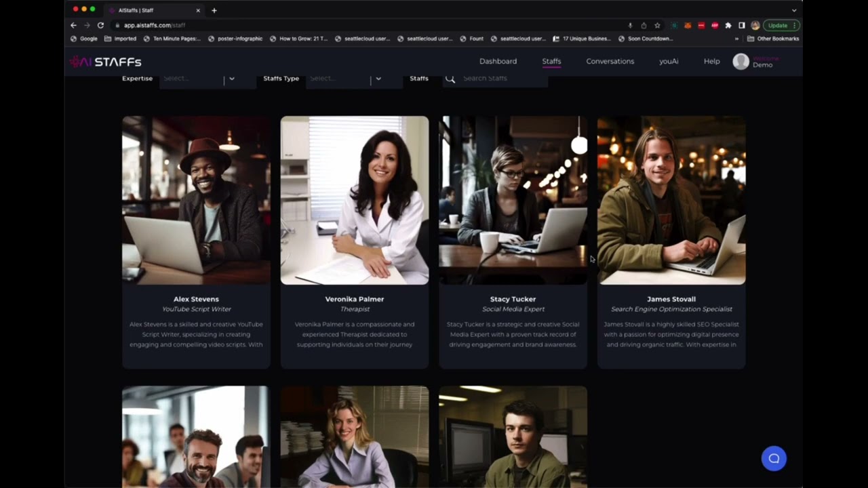868x488 pixels.
Task: Reload the page with the refresh icon
Action: (x=100, y=25)
